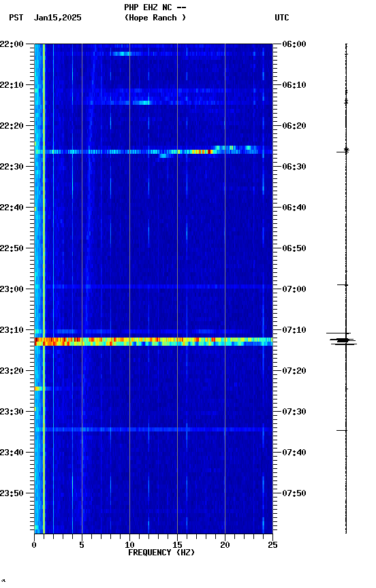Click the yellow low-frequency blip at 23:24
This screenshot has height=588, width=376.
coord(38,389)
